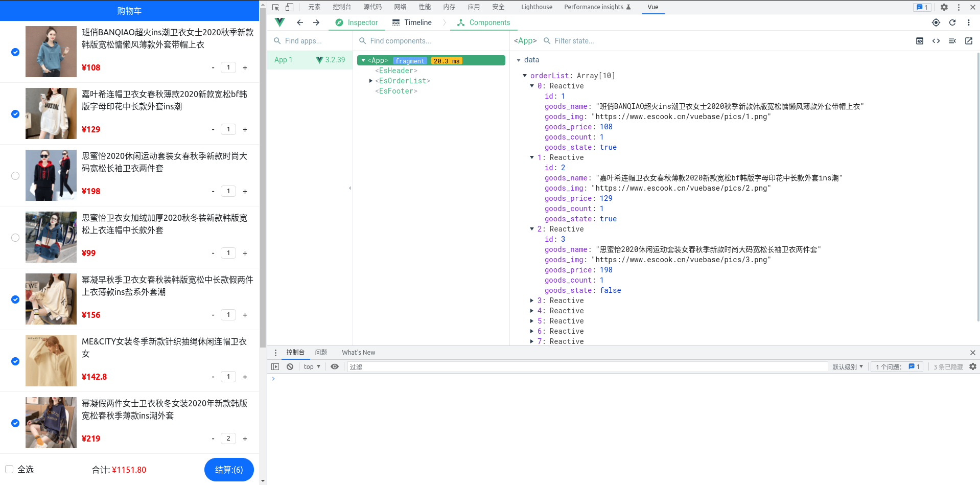Screen dimensions: 980x485
Task: Click the 结算:(6) checkout button
Action: coord(229,470)
